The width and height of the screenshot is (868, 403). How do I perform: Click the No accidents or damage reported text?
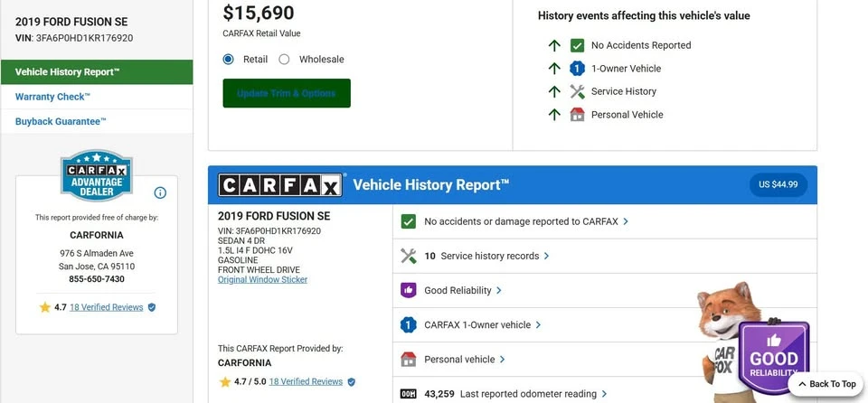521,221
